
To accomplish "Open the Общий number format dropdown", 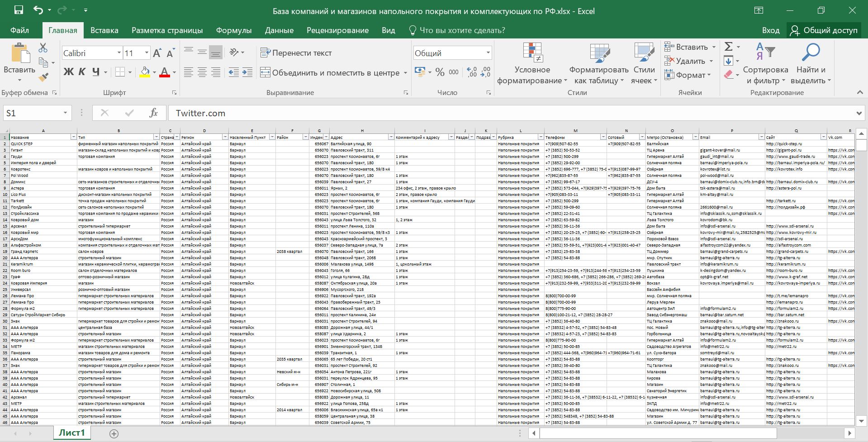I will point(488,53).
